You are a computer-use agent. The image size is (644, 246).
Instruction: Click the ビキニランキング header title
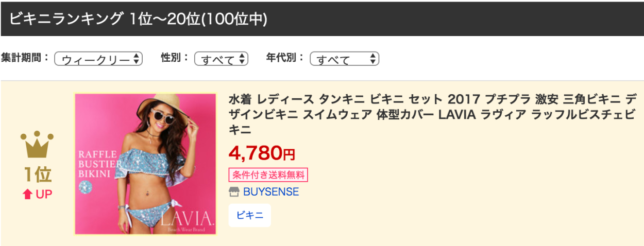tap(138, 19)
